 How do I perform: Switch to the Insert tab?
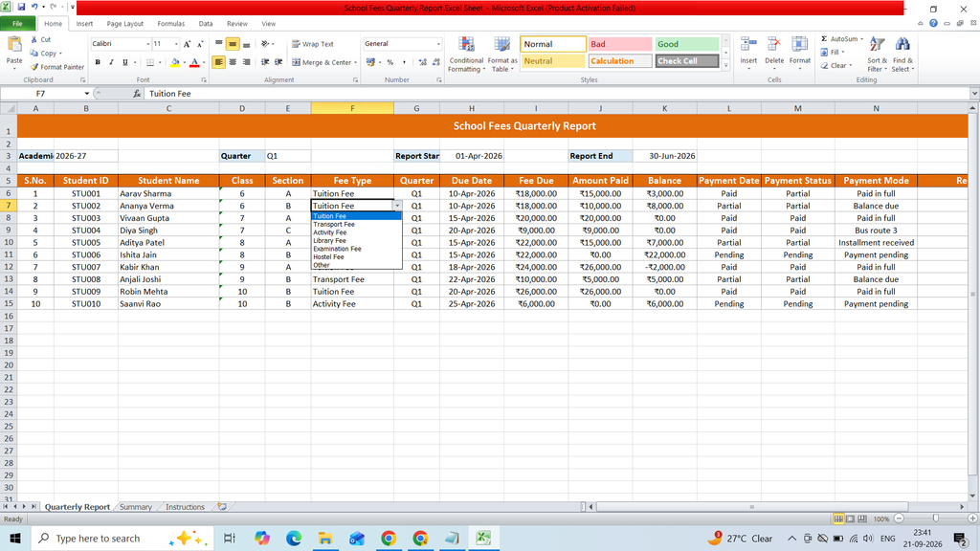[84, 24]
